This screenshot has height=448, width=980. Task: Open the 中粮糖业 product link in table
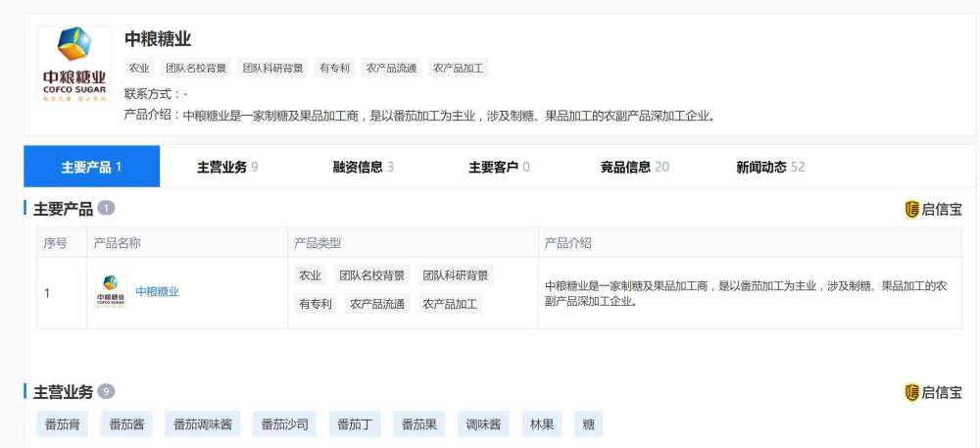pos(158,292)
